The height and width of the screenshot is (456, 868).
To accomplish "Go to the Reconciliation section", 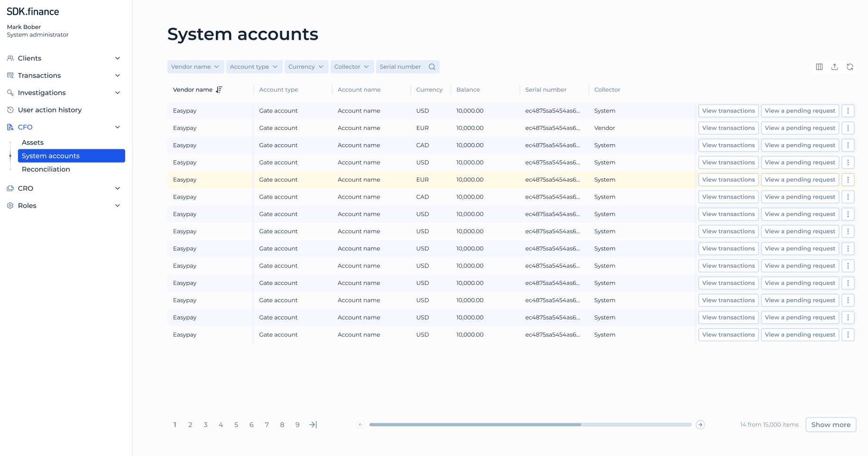I will click(46, 169).
